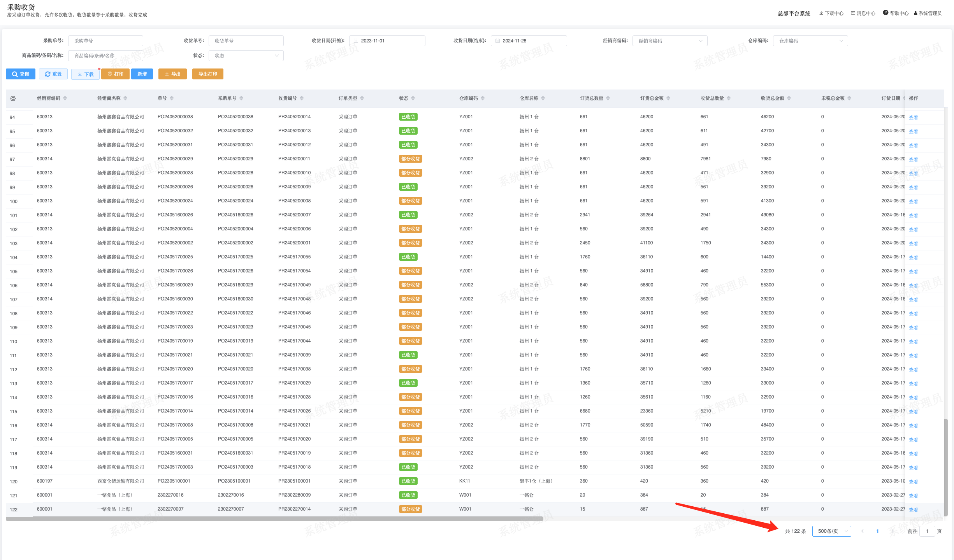Click 查看 link for row 94
954x560 pixels.
(913, 118)
